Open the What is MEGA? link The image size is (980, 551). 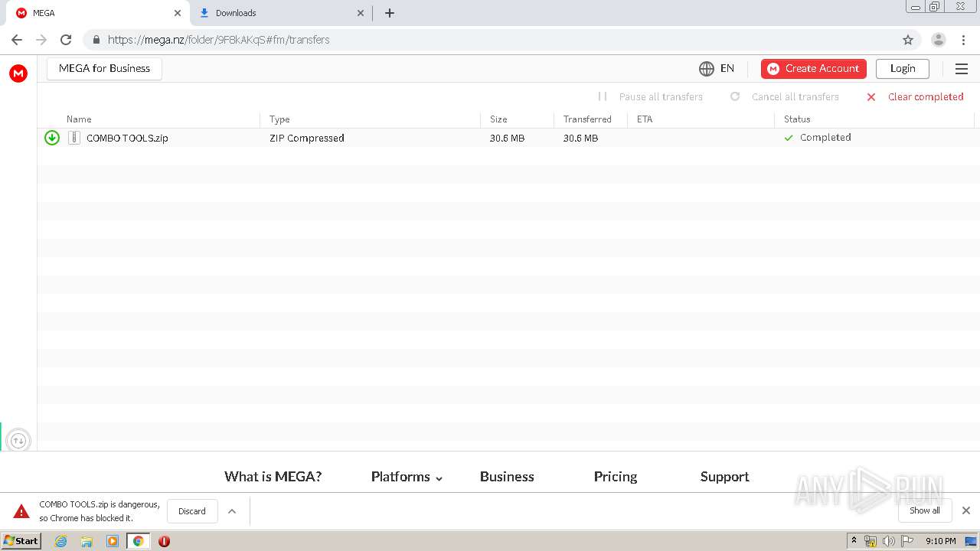click(x=273, y=477)
